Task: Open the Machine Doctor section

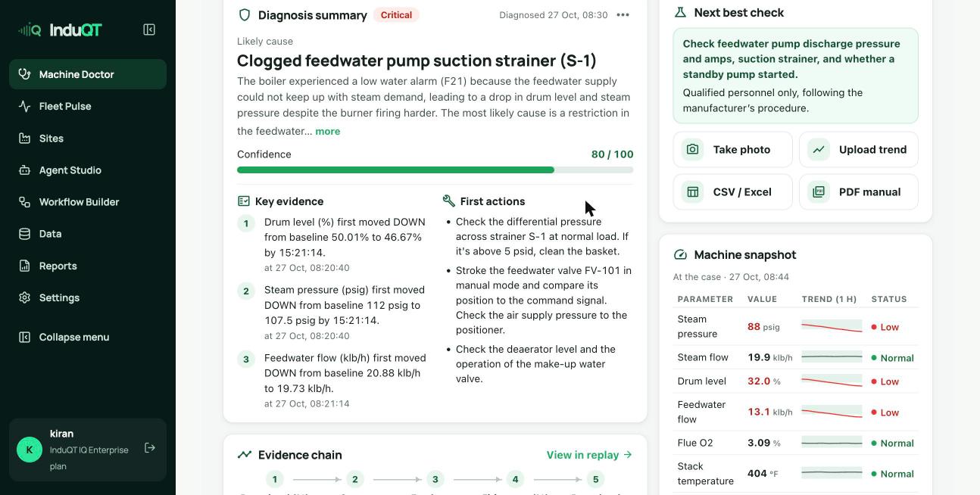Action: (x=88, y=74)
